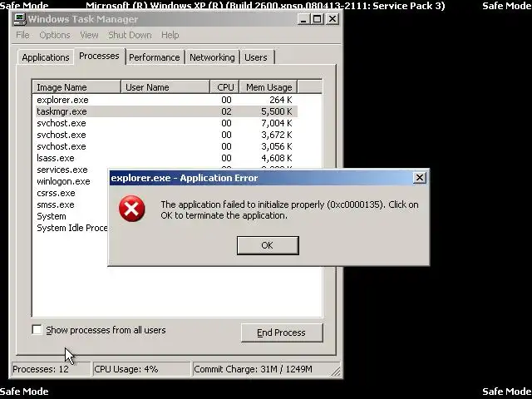Switch to the Performance tab

coord(155,57)
